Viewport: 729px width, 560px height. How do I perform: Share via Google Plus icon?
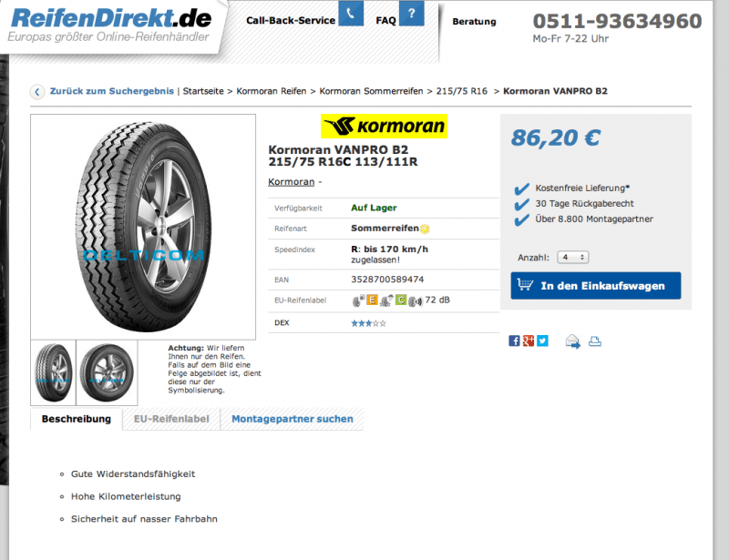529,341
